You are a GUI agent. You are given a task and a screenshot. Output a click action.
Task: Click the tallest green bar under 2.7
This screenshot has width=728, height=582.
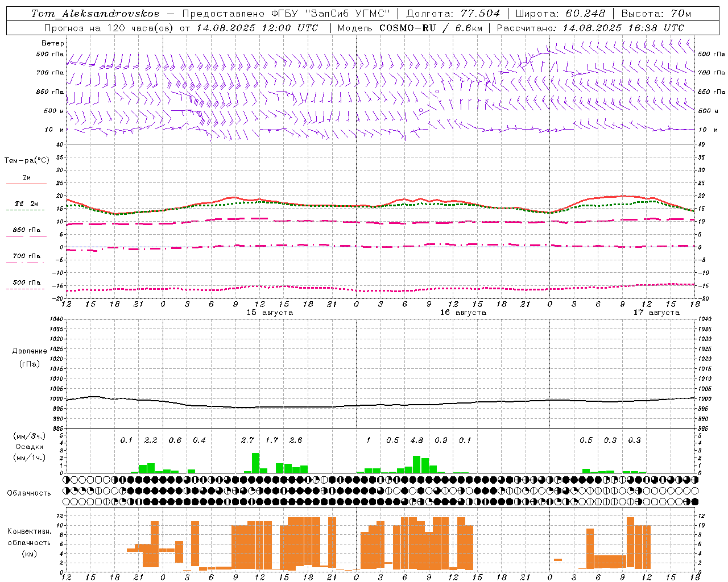[x=256, y=463]
